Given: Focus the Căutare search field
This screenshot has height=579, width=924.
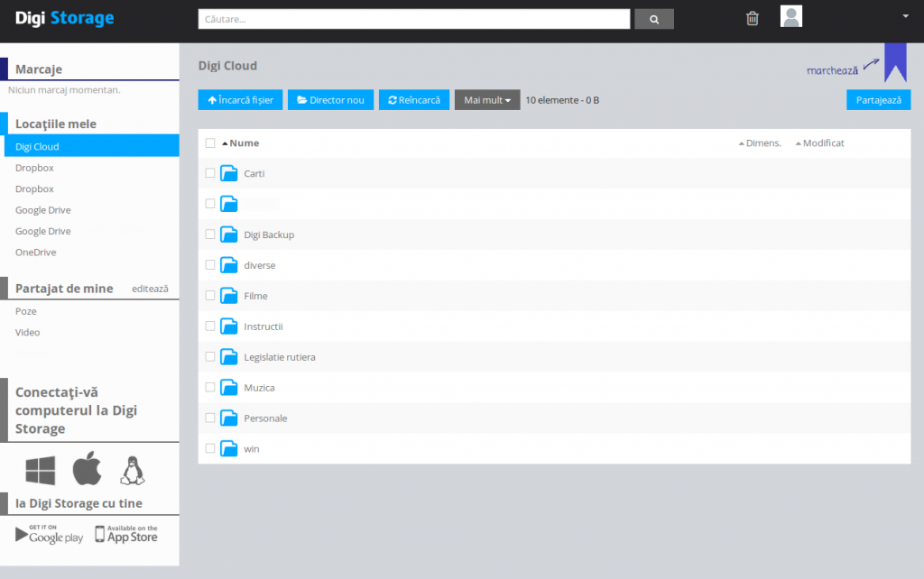Looking at the screenshot, I should pos(414,19).
